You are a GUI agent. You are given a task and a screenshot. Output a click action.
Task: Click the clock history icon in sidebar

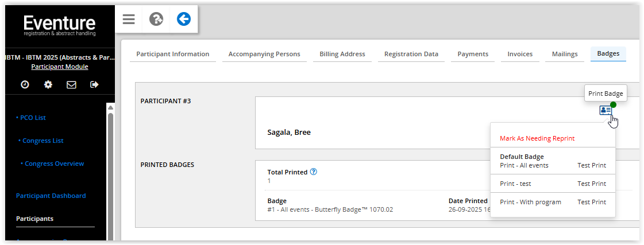coord(25,84)
